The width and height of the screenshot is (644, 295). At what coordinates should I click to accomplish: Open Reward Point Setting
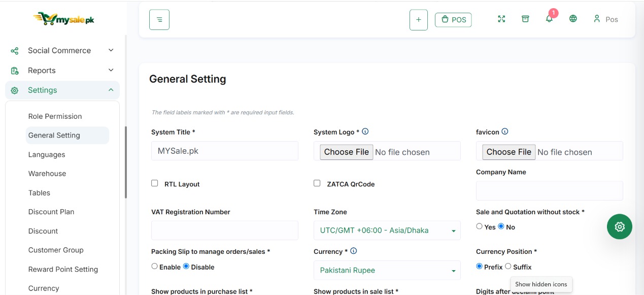tap(63, 269)
